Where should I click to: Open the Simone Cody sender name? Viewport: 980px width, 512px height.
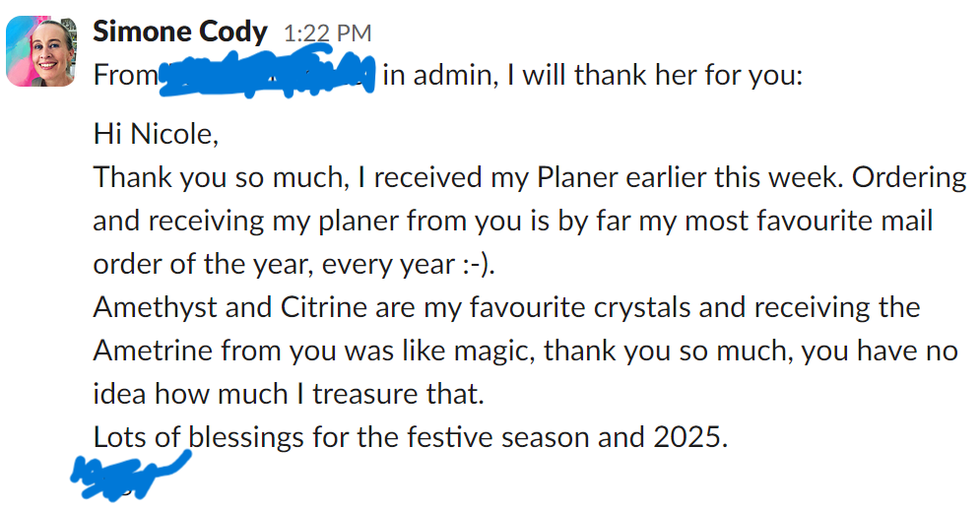pos(179,32)
